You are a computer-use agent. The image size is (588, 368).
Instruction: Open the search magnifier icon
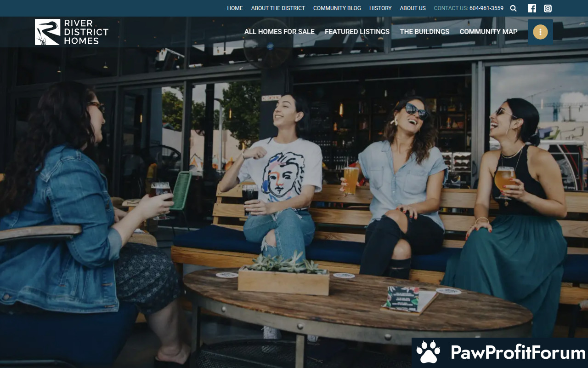click(513, 8)
